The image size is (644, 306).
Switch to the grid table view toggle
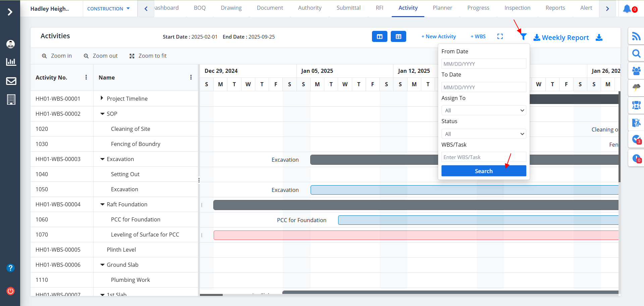398,37
